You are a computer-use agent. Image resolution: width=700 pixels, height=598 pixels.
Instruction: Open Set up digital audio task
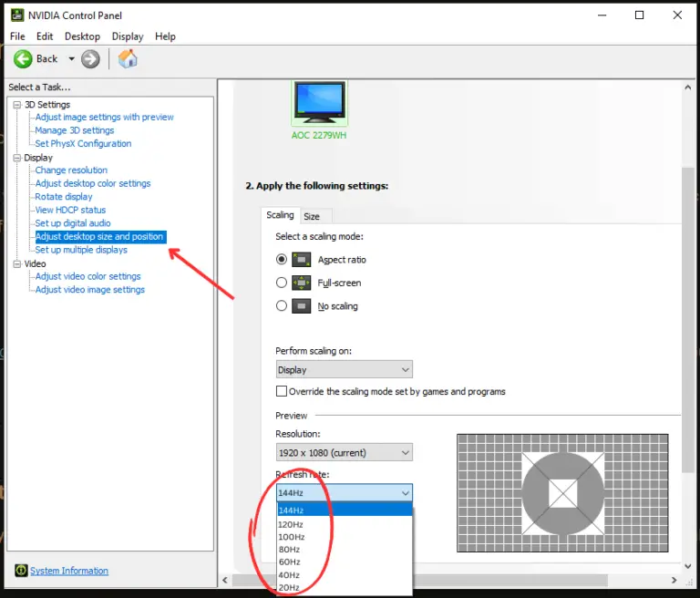point(73,223)
